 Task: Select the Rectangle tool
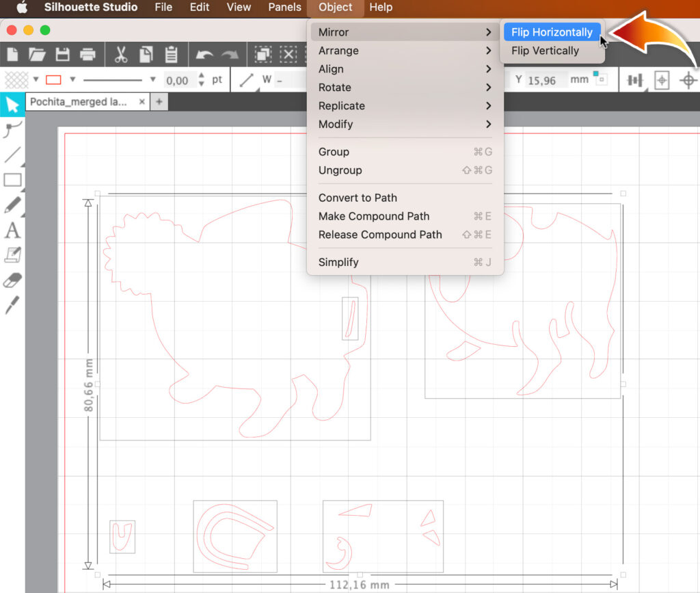(x=12, y=179)
